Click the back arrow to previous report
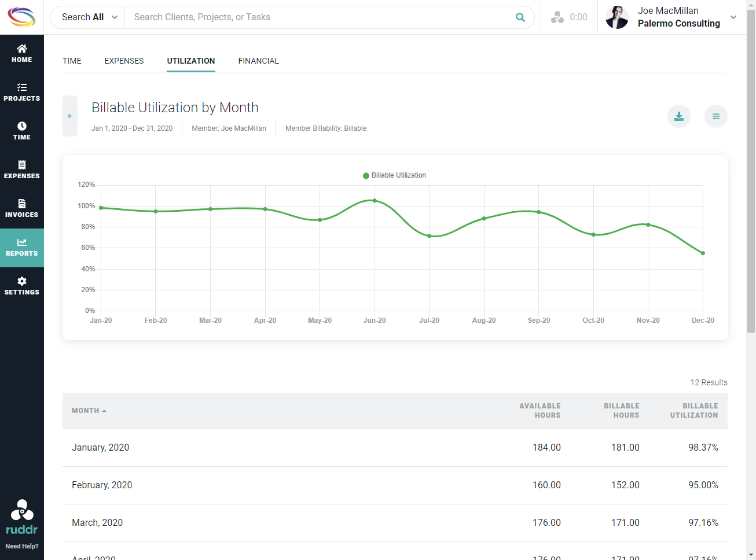The image size is (756, 560). (69, 116)
